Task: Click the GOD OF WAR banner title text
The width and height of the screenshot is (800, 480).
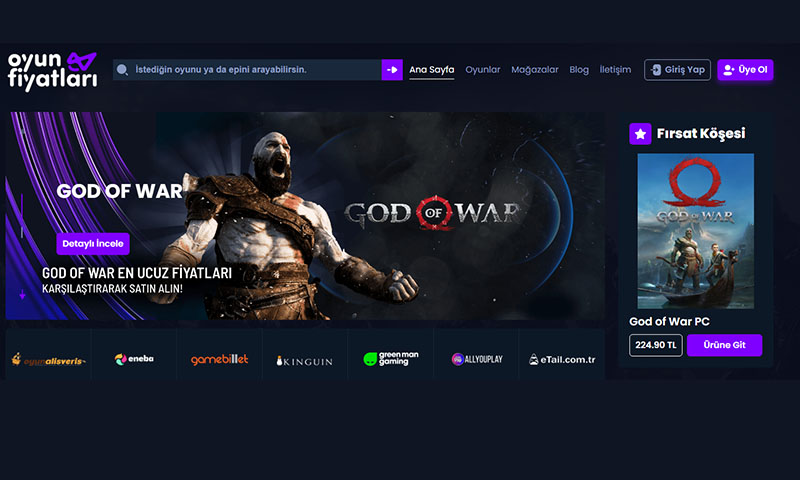Action: (119, 191)
